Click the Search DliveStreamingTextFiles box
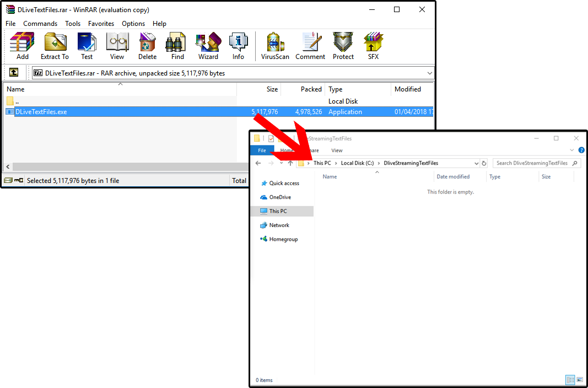The width and height of the screenshot is (588, 388). click(x=532, y=163)
